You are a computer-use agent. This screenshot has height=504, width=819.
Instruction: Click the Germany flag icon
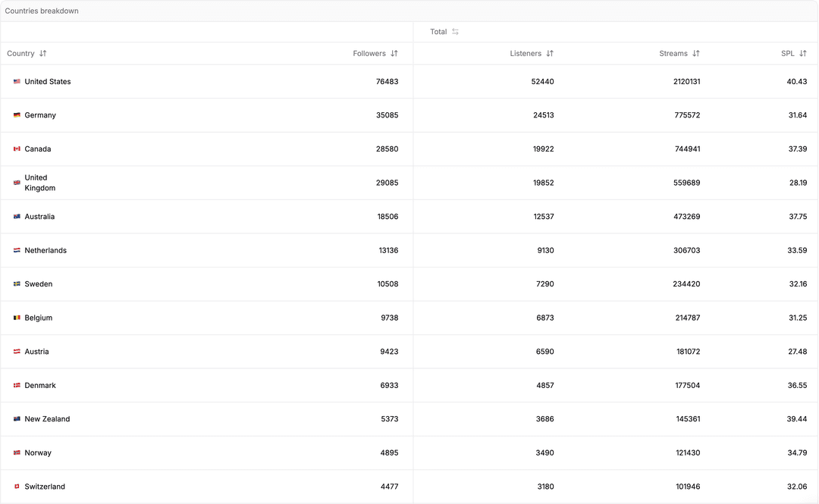[x=16, y=115]
